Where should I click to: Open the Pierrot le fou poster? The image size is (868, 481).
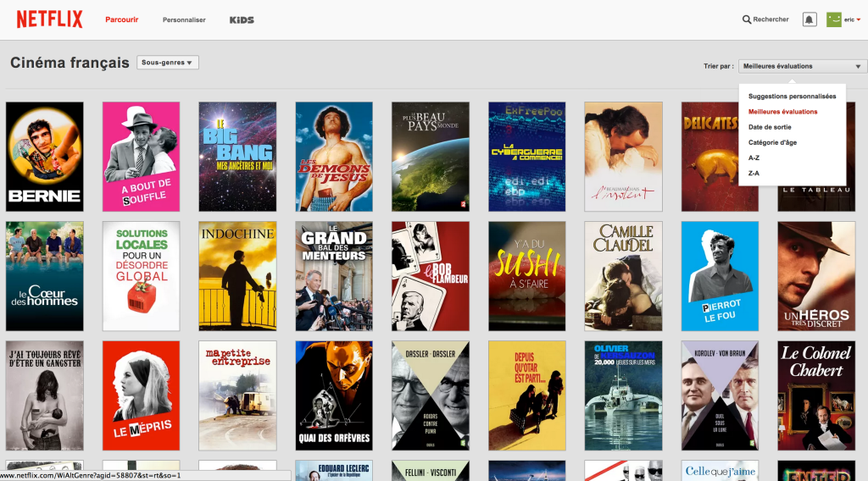[720, 276]
